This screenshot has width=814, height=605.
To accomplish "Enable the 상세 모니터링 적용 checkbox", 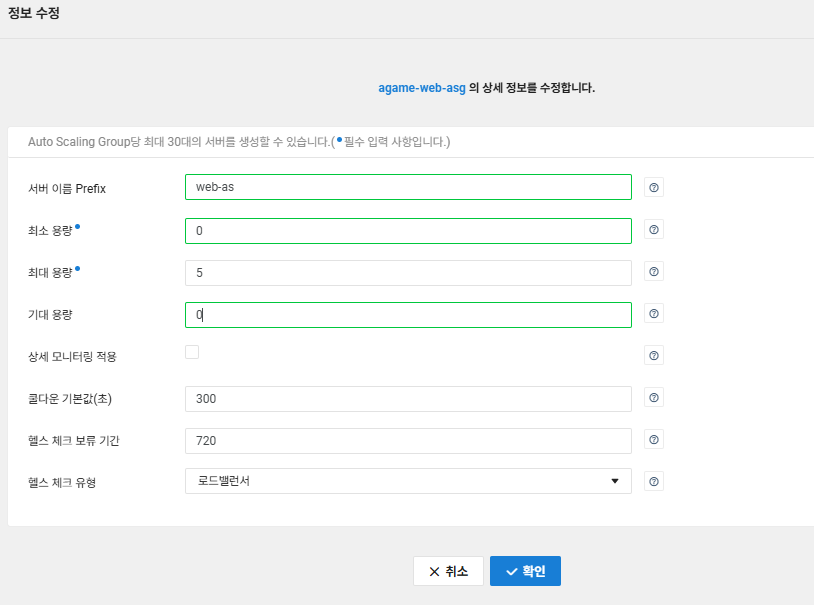I will point(192,352).
